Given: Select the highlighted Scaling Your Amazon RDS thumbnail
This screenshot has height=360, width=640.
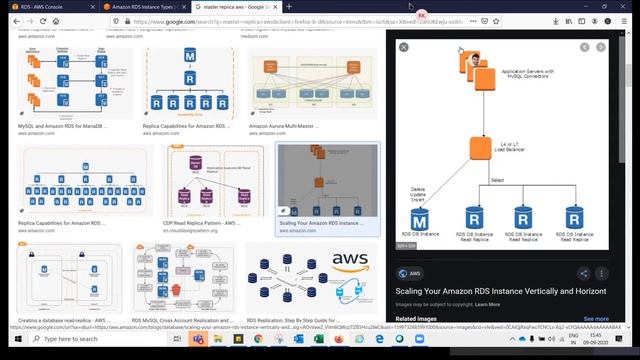Looking at the screenshot, I should [328, 181].
